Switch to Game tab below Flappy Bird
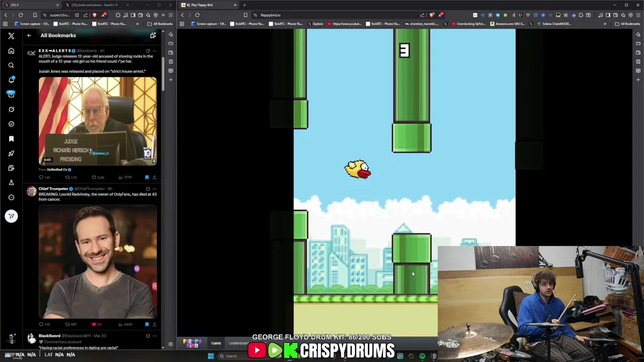This screenshot has height=362, width=644. [216, 343]
